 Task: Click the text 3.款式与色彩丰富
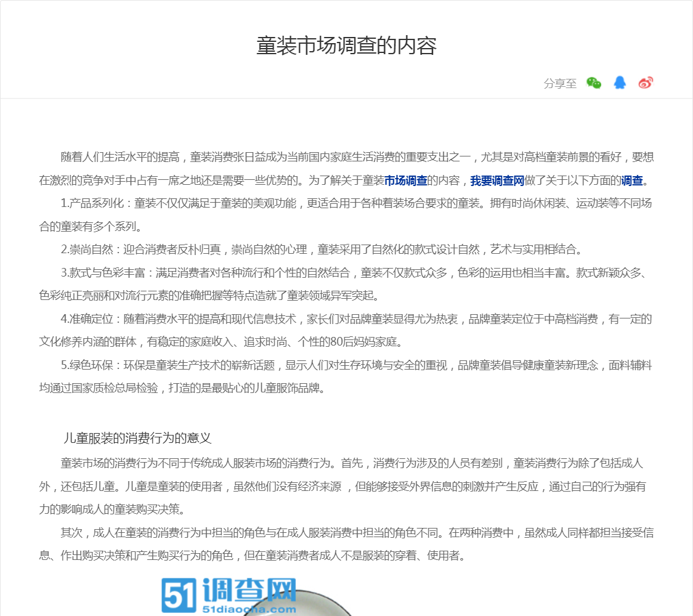103,273
